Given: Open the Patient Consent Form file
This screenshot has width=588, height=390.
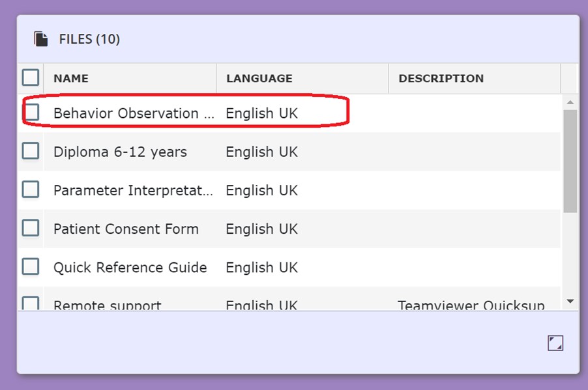Looking at the screenshot, I should pos(126,229).
